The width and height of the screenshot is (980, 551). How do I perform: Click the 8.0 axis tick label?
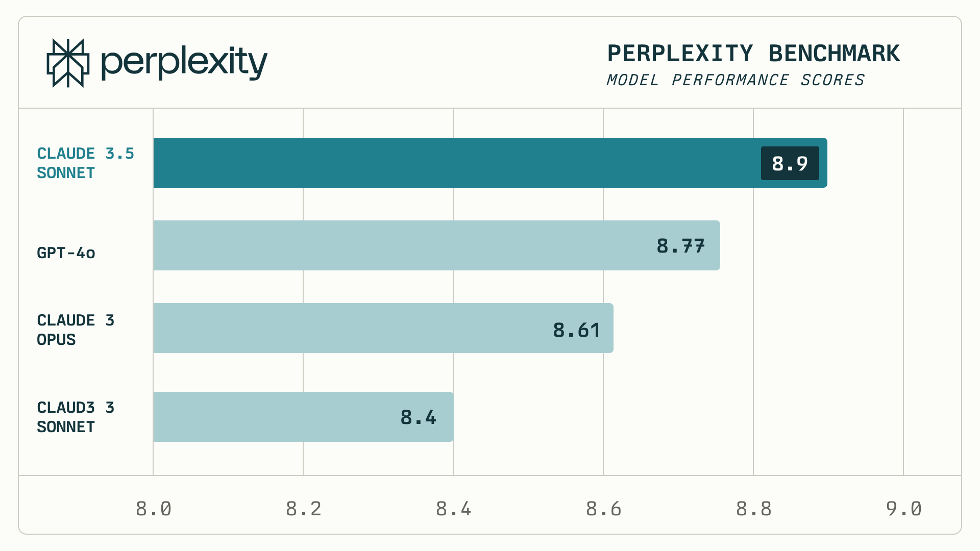click(153, 509)
